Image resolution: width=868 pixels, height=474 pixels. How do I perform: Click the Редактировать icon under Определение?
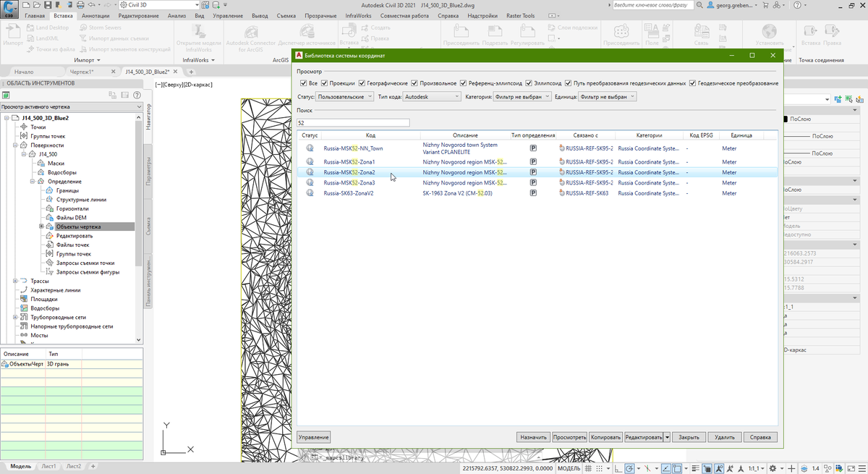(50, 236)
